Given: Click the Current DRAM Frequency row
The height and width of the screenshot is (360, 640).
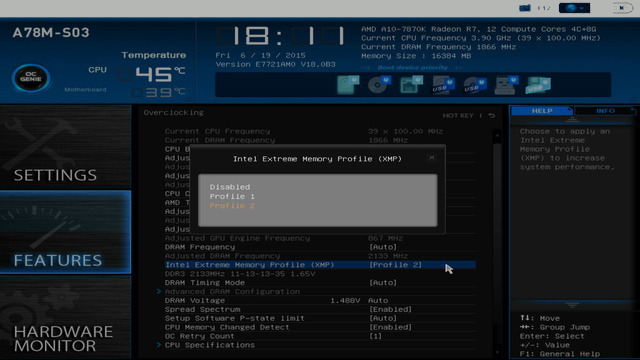Looking at the screenshot, I should [320, 140].
